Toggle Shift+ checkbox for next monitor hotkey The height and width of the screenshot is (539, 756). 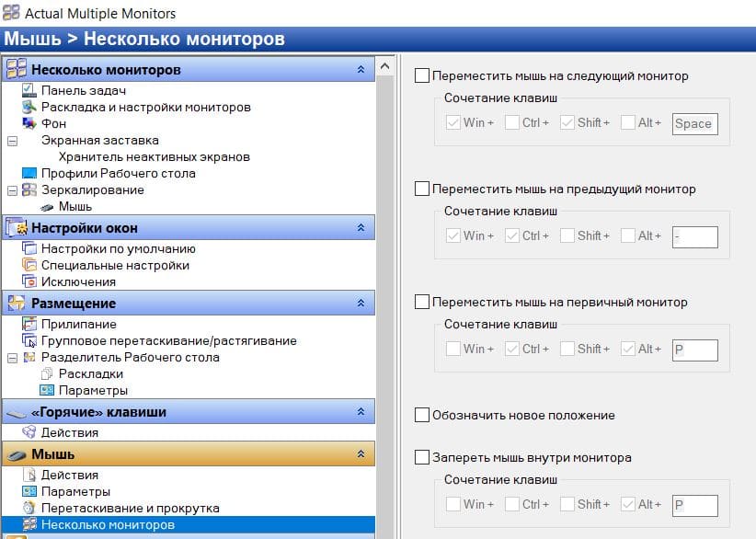tap(567, 122)
